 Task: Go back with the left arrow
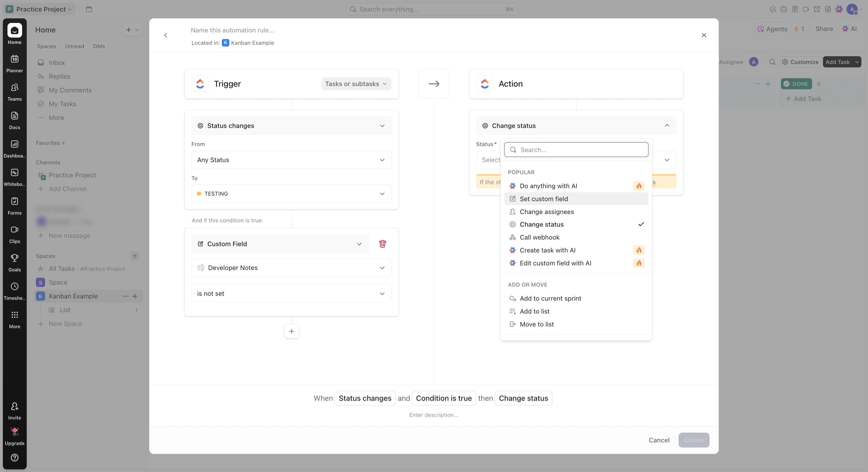point(165,35)
